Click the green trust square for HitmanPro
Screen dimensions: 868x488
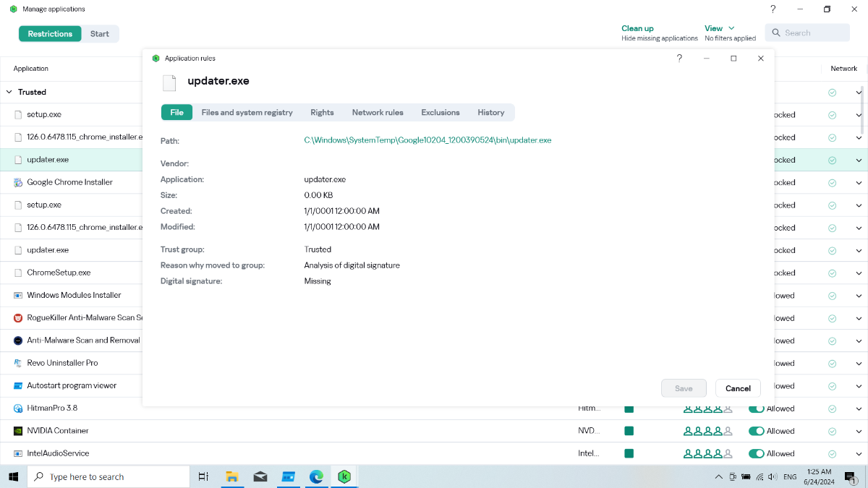629,408
